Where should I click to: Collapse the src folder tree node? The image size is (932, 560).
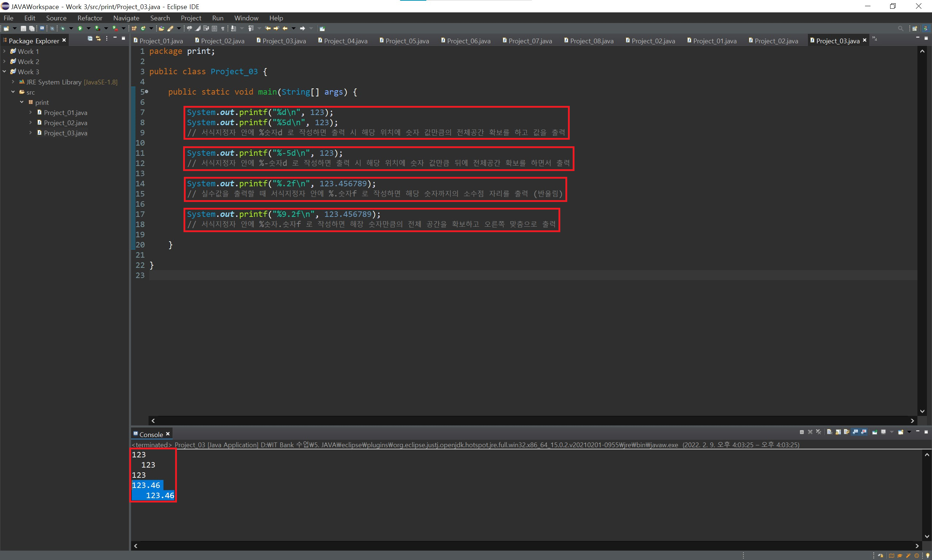13,92
